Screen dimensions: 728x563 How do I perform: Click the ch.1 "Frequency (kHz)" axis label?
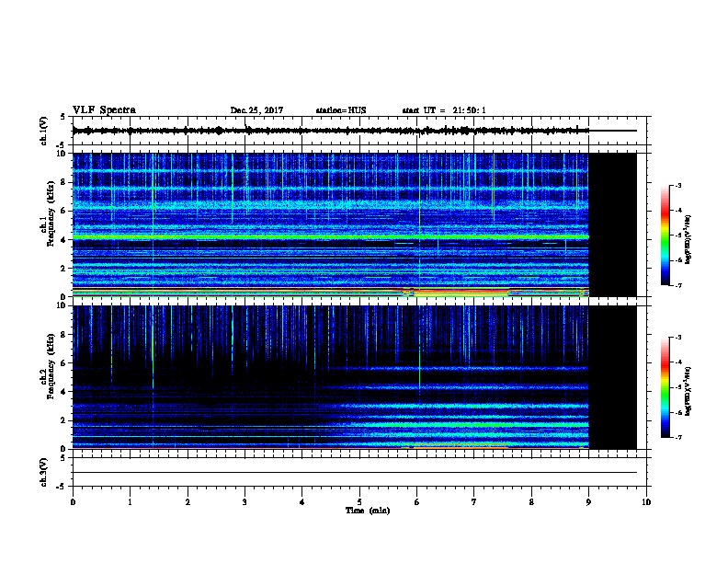(x=51, y=214)
